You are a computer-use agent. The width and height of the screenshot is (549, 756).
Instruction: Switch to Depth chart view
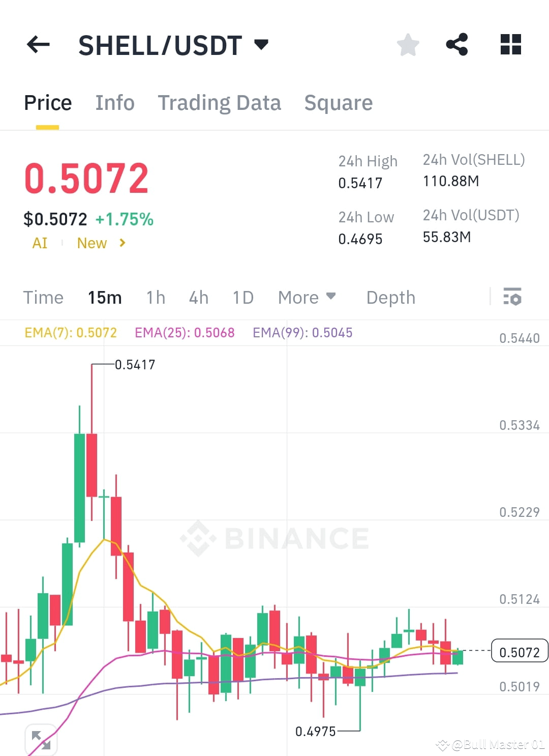[390, 297]
